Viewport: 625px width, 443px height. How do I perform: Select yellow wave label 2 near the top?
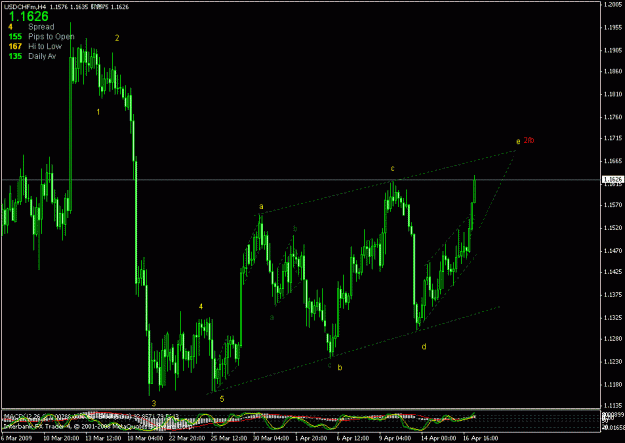coord(117,38)
